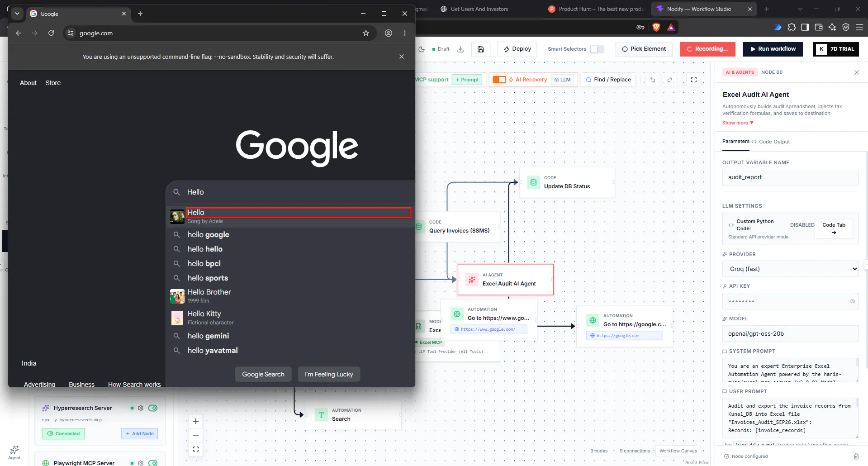The height and width of the screenshot is (466, 868).
Task: Reveal API key with eye icon
Action: (852, 301)
